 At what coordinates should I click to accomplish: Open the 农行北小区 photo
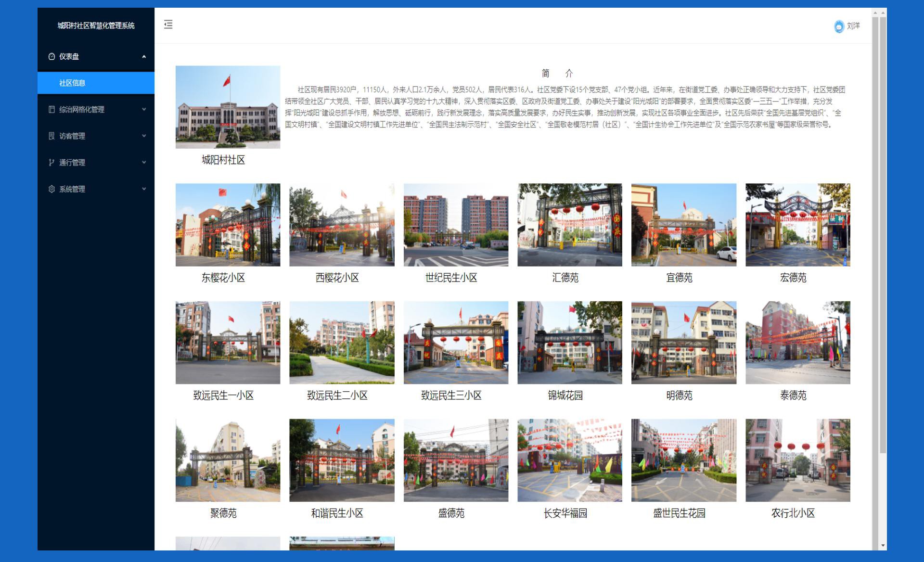[798, 460]
